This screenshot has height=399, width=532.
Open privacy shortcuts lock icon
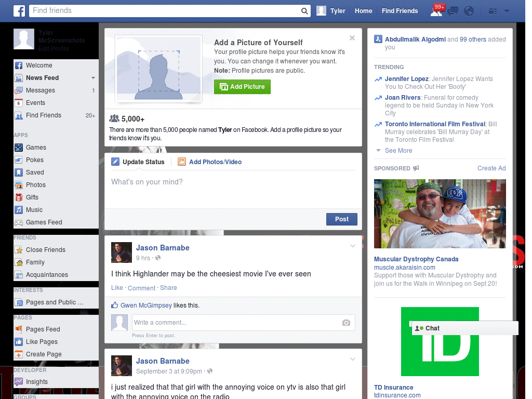point(493,11)
